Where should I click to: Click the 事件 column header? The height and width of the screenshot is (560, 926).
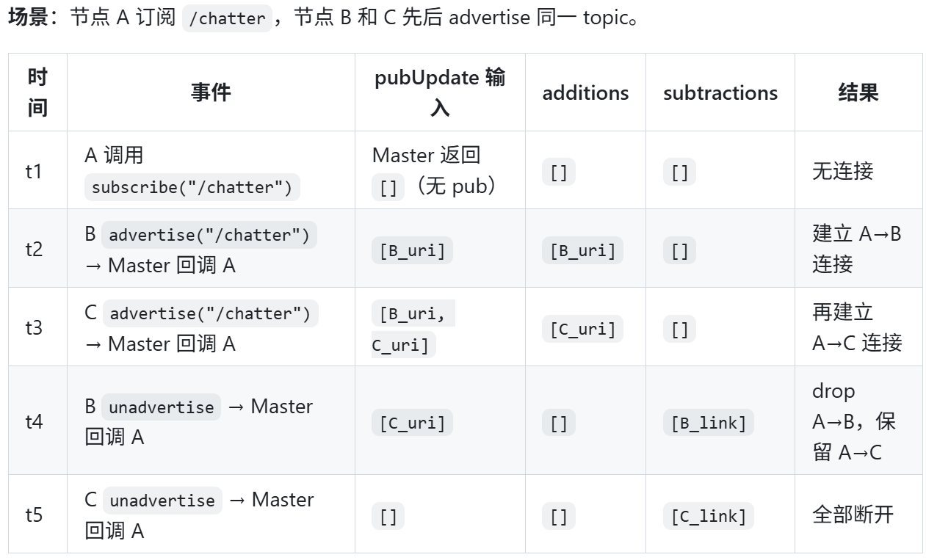(211, 92)
